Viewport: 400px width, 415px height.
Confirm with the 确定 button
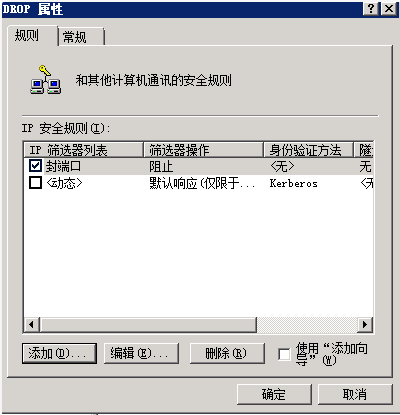pyautogui.click(x=274, y=394)
